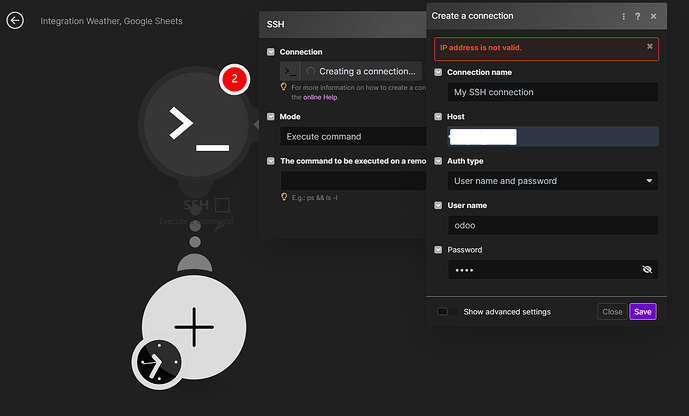Dismiss the IP address error message
The image size is (689, 416).
pos(649,46)
